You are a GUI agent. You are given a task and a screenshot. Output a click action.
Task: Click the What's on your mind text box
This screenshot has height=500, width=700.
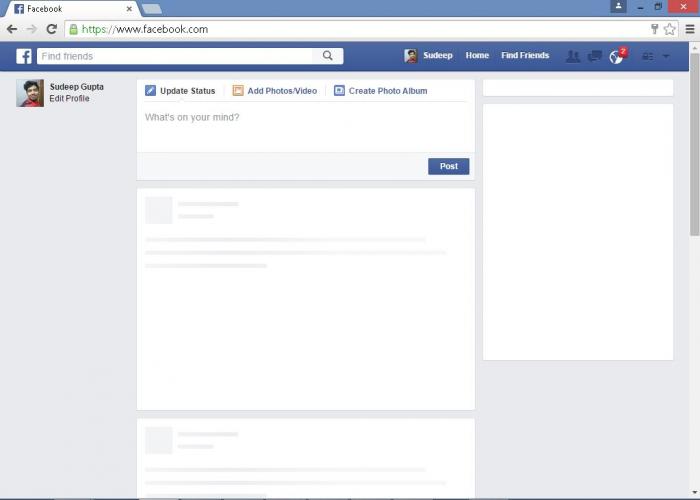click(x=306, y=128)
